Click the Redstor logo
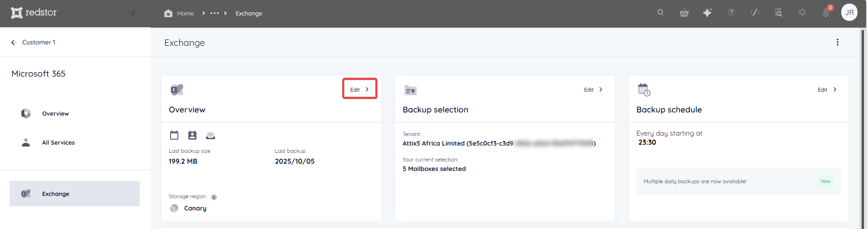The width and height of the screenshot is (868, 229). pos(34,13)
